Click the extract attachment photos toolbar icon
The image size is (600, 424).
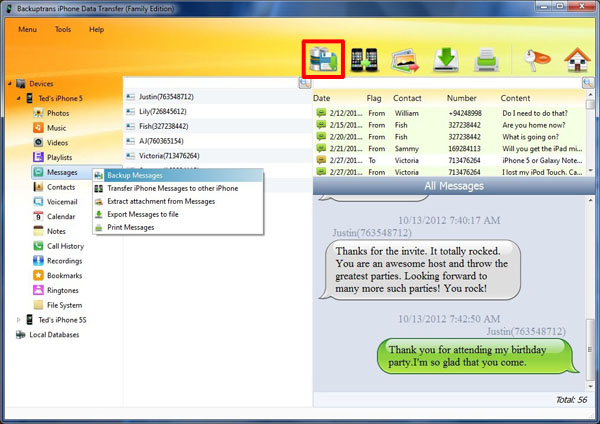click(405, 60)
